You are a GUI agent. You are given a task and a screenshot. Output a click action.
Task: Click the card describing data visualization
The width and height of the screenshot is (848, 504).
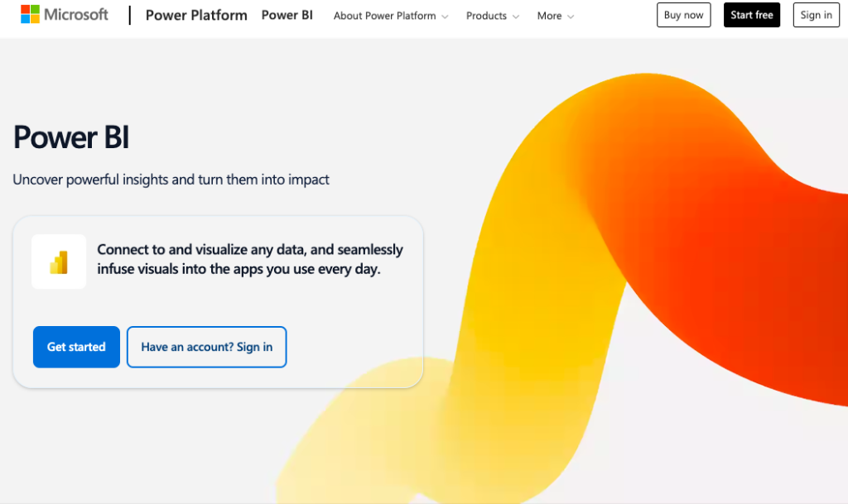(x=218, y=302)
